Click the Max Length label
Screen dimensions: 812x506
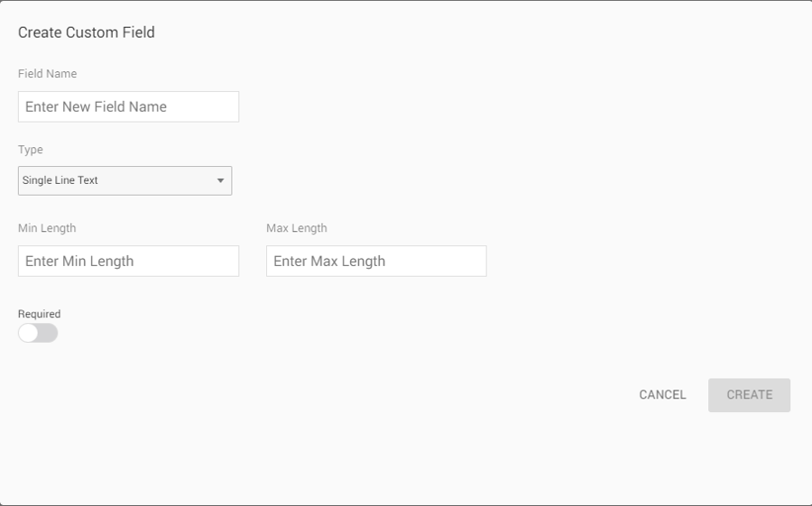tap(297, 228)
